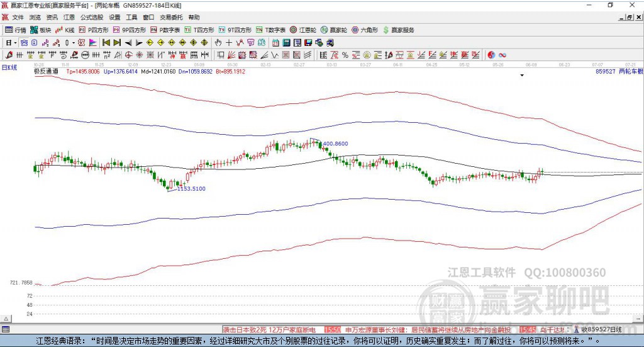Select the percent retracement tool
The image size is (644, 347).
(345, 55)
